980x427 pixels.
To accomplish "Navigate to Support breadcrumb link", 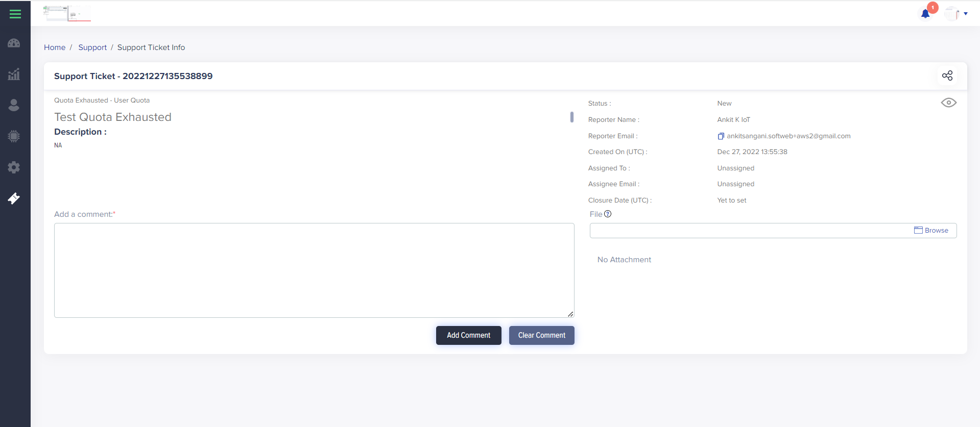I will coord(92,47).
